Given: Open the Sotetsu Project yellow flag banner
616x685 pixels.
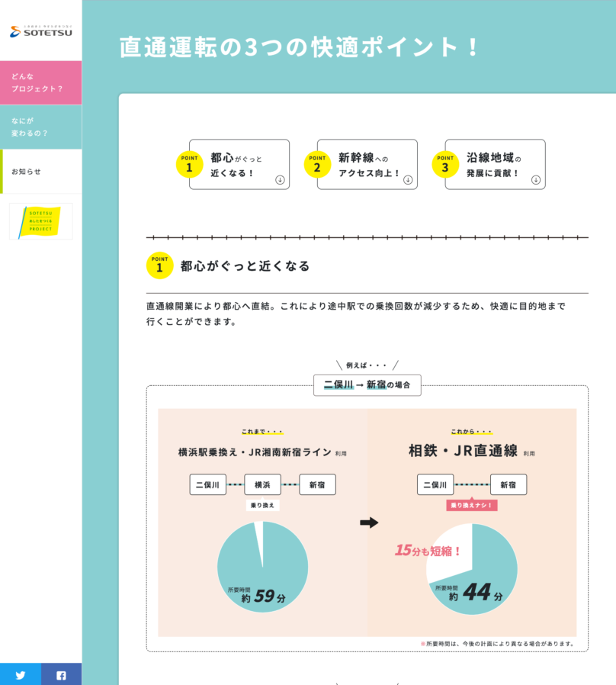Looking at the screenshot, I should tap(40, 221).
